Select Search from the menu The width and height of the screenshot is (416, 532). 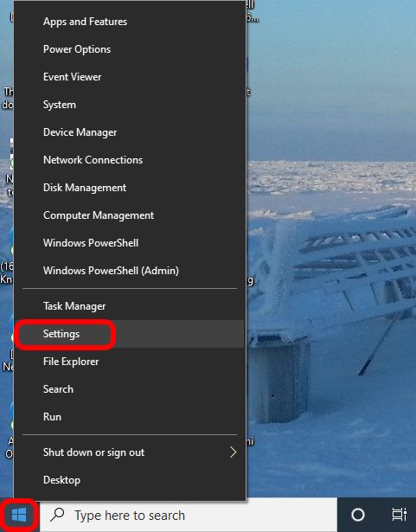pyautogui.click(x=130, y=389)
